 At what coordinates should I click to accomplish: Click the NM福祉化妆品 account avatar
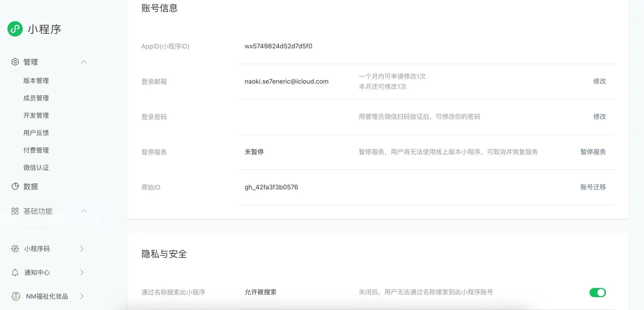[16, 296]
